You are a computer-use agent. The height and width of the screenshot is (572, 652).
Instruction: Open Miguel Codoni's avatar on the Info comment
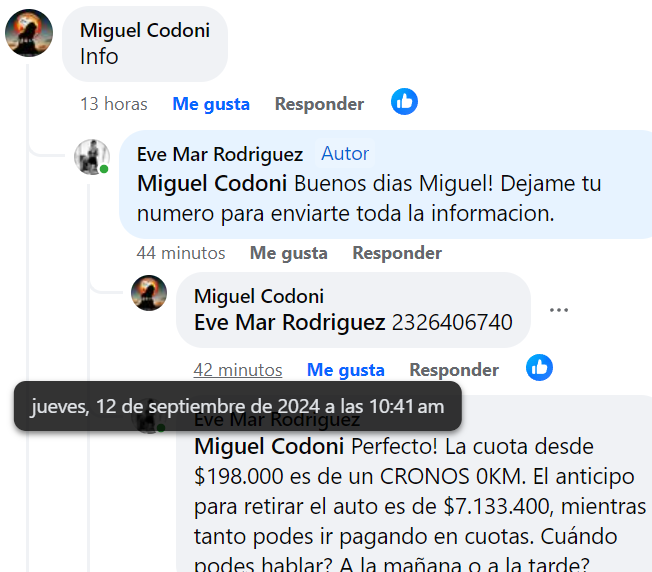(x=29, y=33)
